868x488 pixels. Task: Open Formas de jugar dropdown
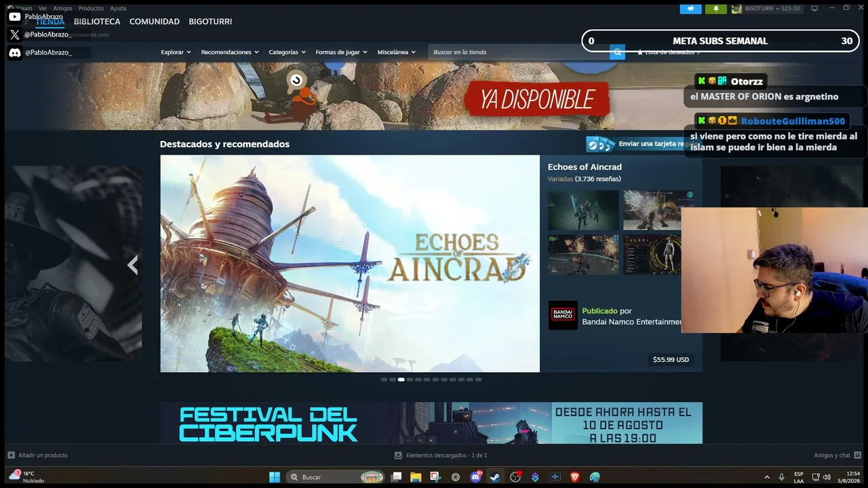pyautogui.click(x=341, y=52)
